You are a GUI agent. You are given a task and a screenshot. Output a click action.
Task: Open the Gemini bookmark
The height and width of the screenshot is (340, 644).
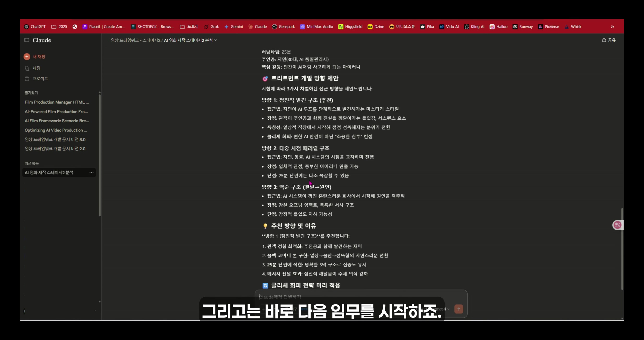234,27
